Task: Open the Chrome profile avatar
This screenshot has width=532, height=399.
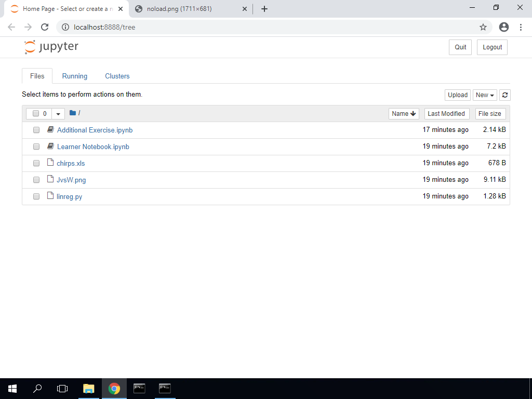Action: click(x=504, y=27)
